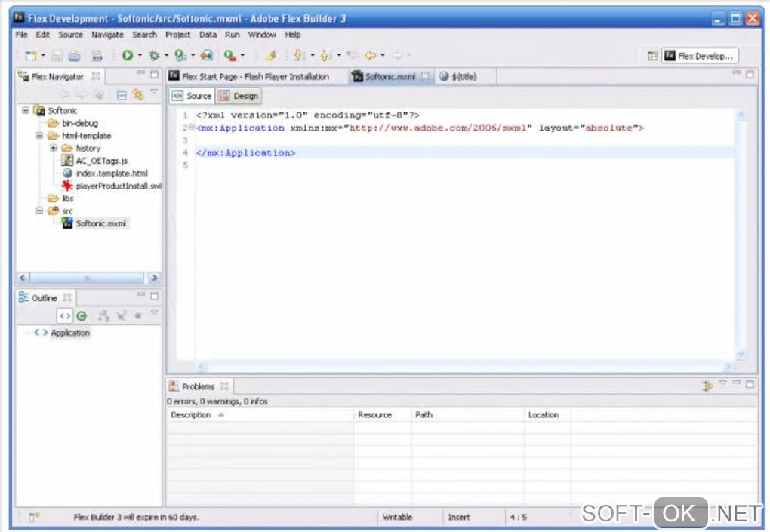
Task: Collapse the src folder
Action: click(39, 211)
